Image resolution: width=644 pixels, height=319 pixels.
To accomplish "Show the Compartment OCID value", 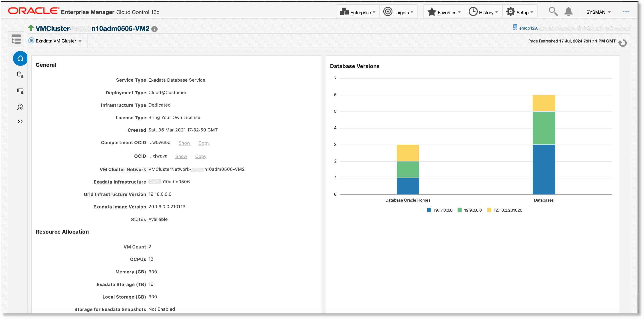I will (184, 143).
